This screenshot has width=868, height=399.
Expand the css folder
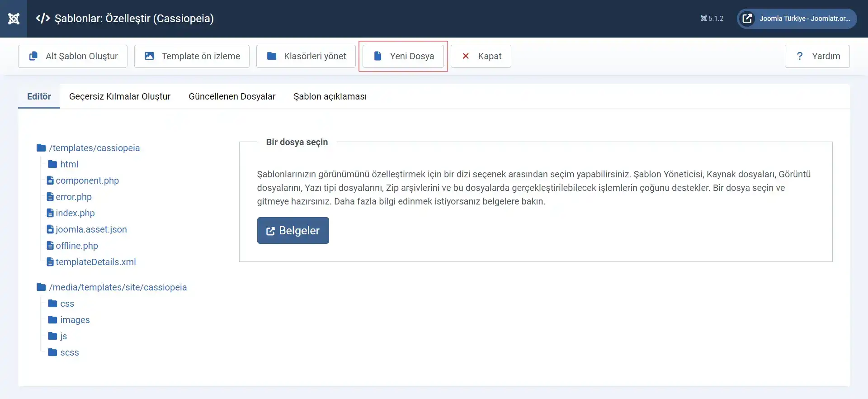point(67,304)
